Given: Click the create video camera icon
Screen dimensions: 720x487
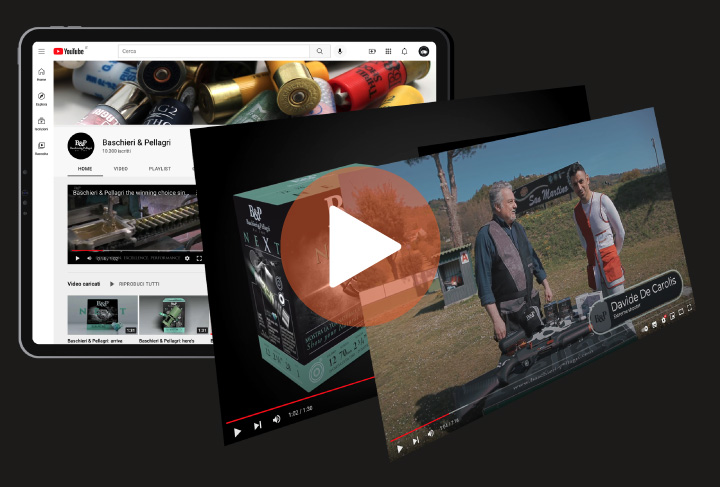Looking at the screenshot, I should point(372,51).
